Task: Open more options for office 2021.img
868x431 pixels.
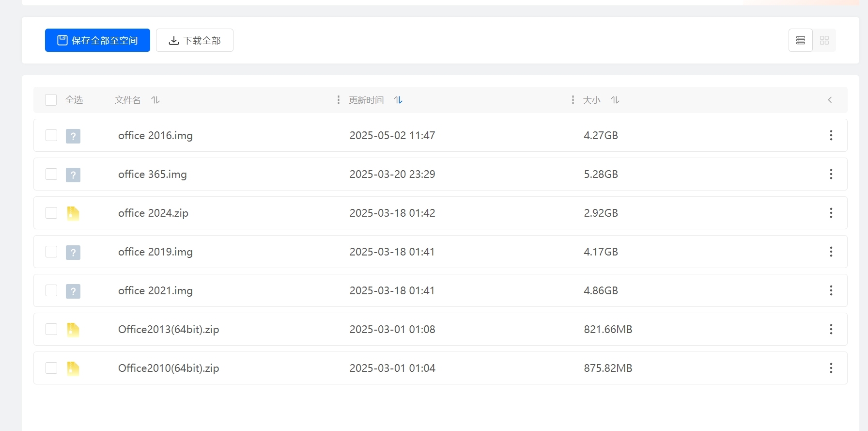Action: pyautogui.click(x=831, y=290)
